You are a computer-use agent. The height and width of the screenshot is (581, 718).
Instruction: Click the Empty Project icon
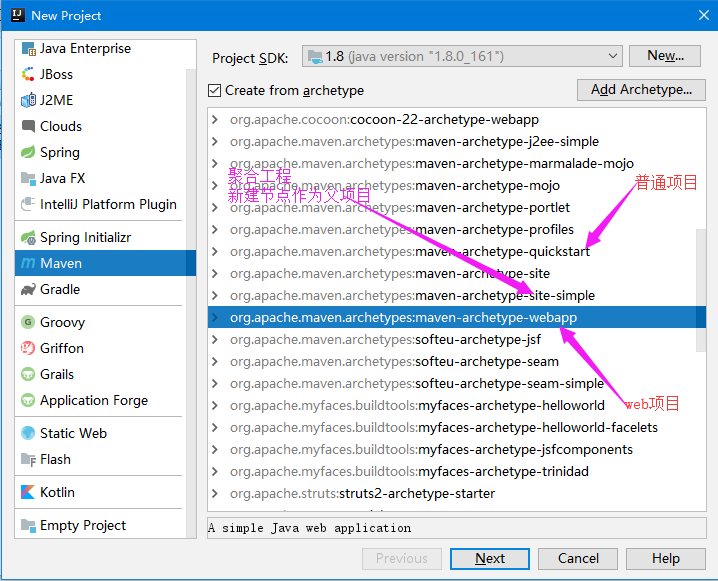coord(28,525)
